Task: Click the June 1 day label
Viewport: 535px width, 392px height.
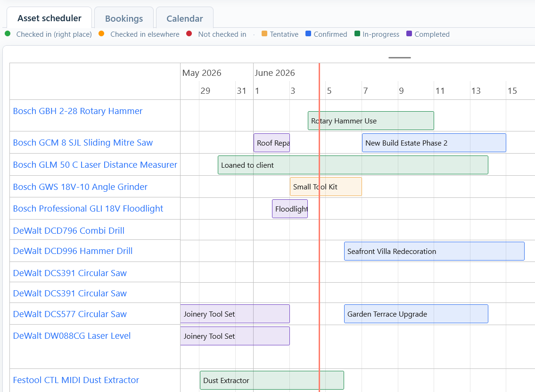Action: tap(257, 91)
